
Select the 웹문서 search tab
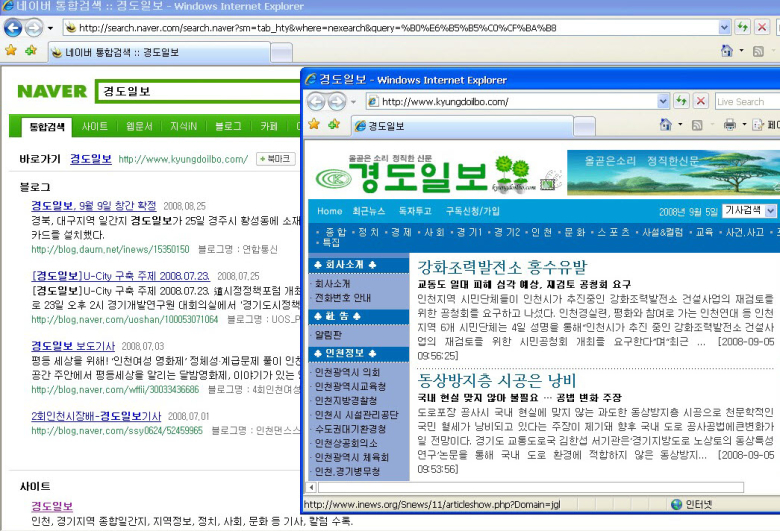click(139, 126)
